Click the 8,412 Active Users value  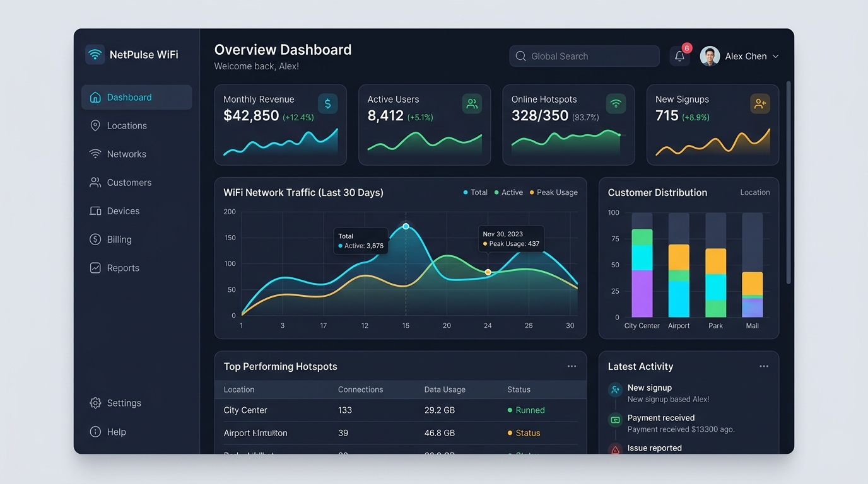385,116
